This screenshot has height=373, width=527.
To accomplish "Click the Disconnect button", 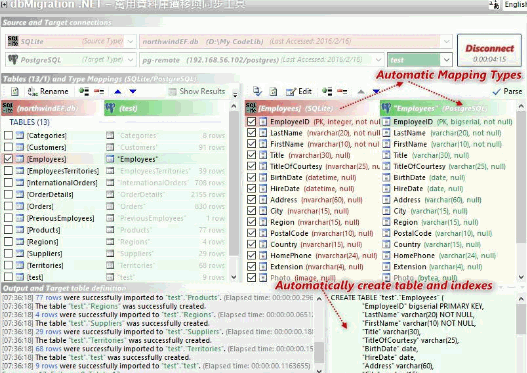I will click(x=489, y=50).
